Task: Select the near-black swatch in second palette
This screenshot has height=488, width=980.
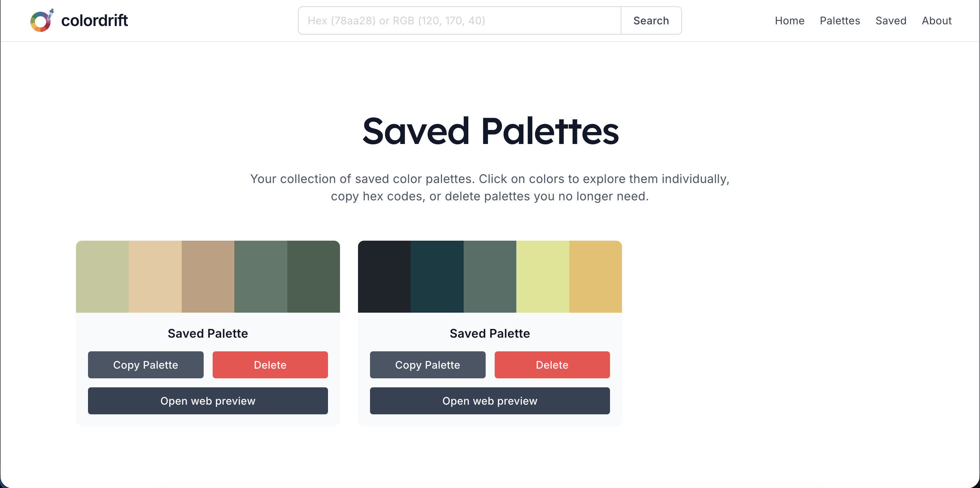Action: click(384, 277)
